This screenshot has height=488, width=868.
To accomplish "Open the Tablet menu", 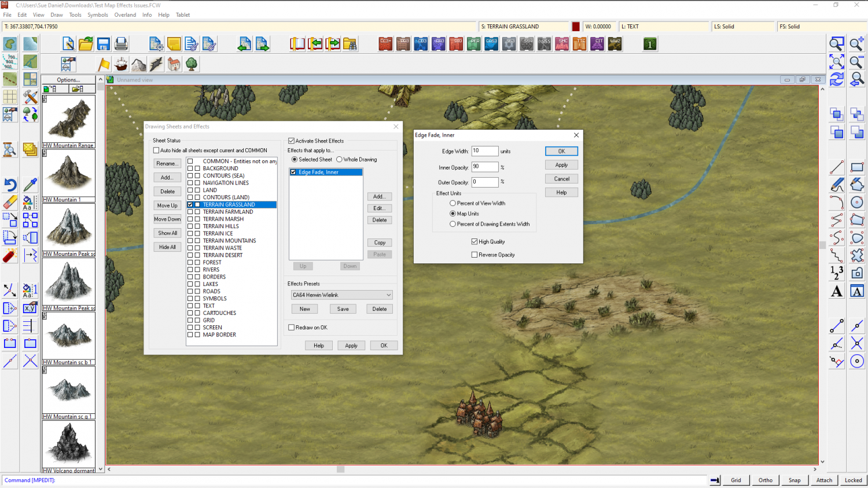I will 183,15.
